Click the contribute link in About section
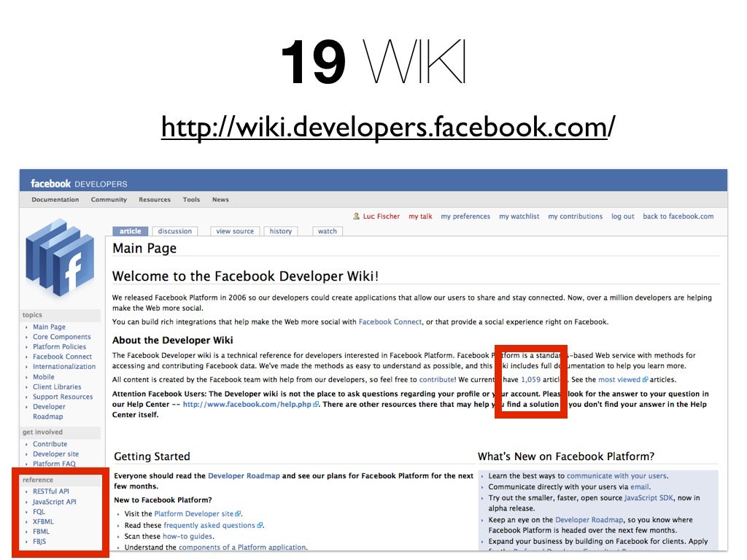Viewport: 747px width, 560px height. click(436, 379)
